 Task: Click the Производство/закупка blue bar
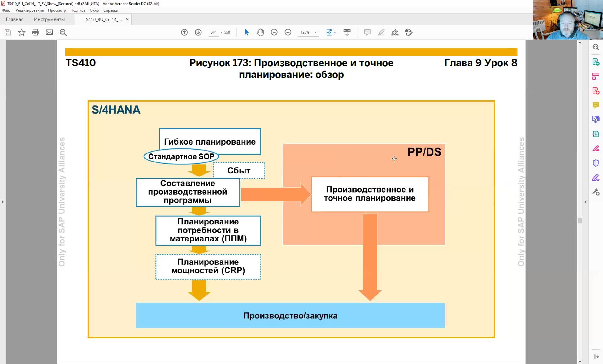(290, 315)
